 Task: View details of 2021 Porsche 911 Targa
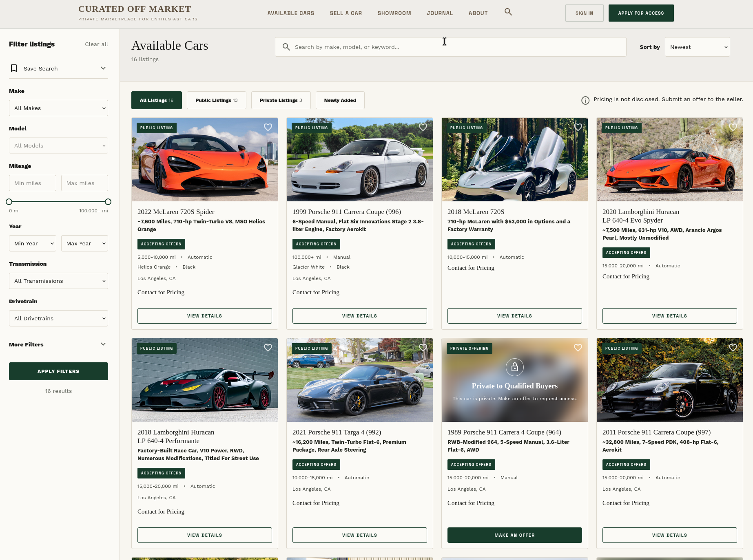coord(360,535)
